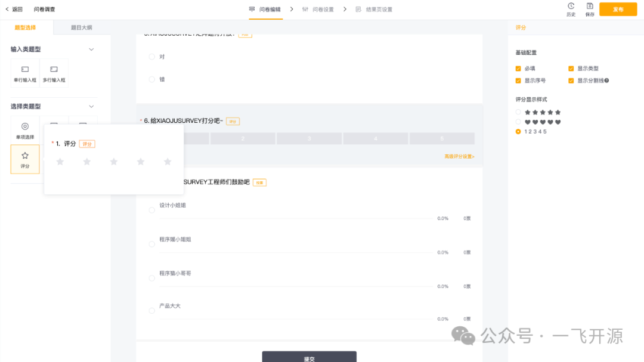Image resolution: width=644 pixels, height=362 pixels.
Task: Switch to 题型选择 tab
Action: click(26, 27)
